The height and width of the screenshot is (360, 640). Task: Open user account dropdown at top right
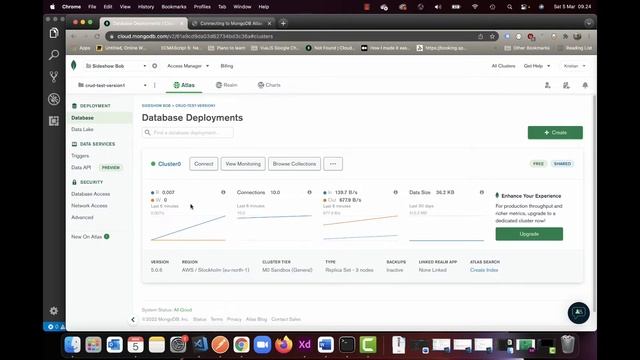[574, 66]
